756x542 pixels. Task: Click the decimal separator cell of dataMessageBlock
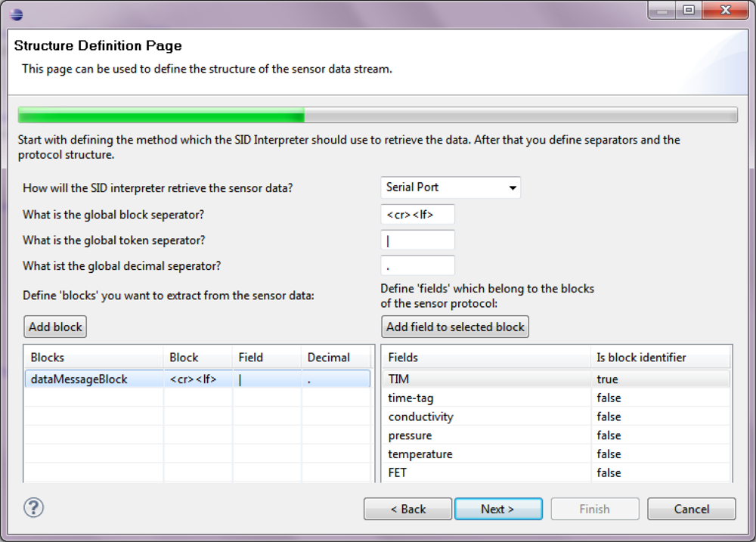(336, 379)
